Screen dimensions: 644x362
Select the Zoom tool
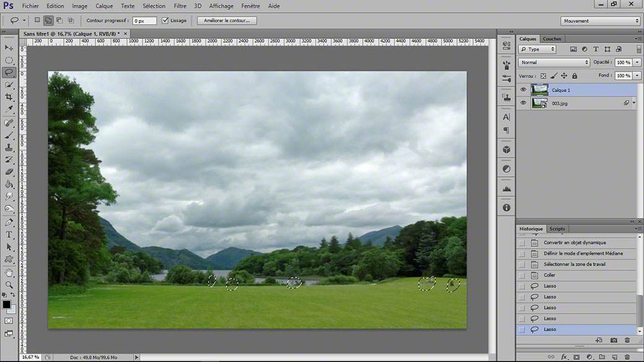pyautogui.click(x=9, y=285)
